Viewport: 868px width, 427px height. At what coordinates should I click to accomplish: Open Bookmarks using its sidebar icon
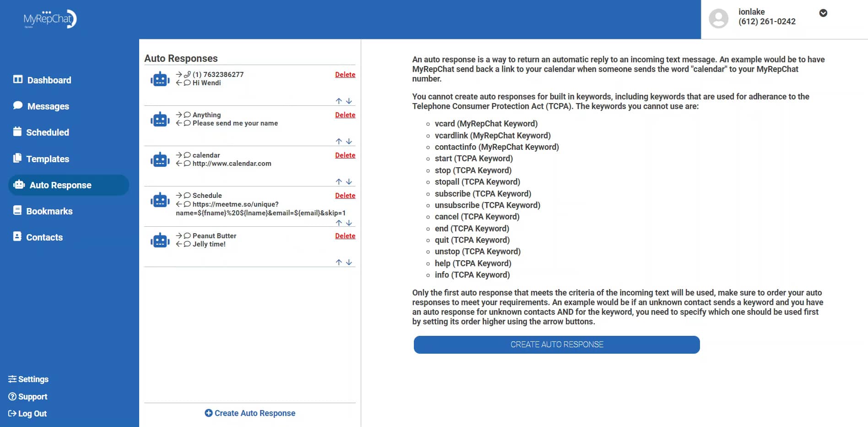pyautogui.click(x=17, y=210)
